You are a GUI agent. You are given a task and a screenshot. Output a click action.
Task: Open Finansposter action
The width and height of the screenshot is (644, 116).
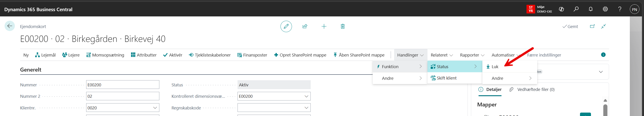[x=252, y=55]
